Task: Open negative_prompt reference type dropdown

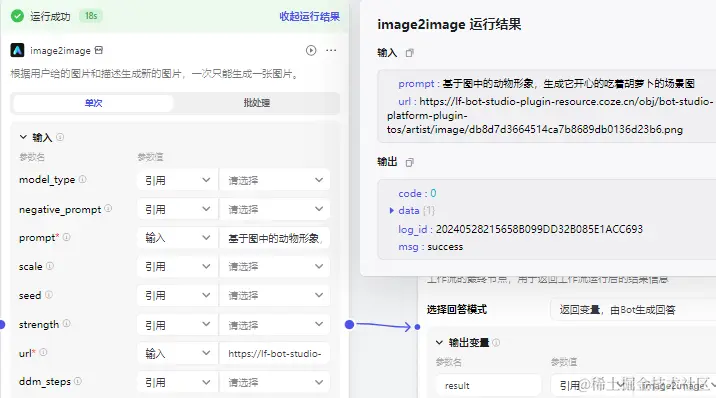Action: click(177, 209)
